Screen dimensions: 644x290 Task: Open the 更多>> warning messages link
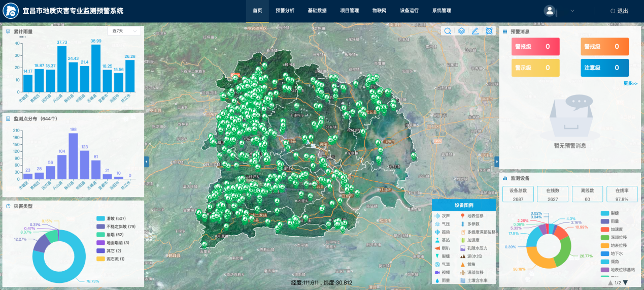point(630,83)
